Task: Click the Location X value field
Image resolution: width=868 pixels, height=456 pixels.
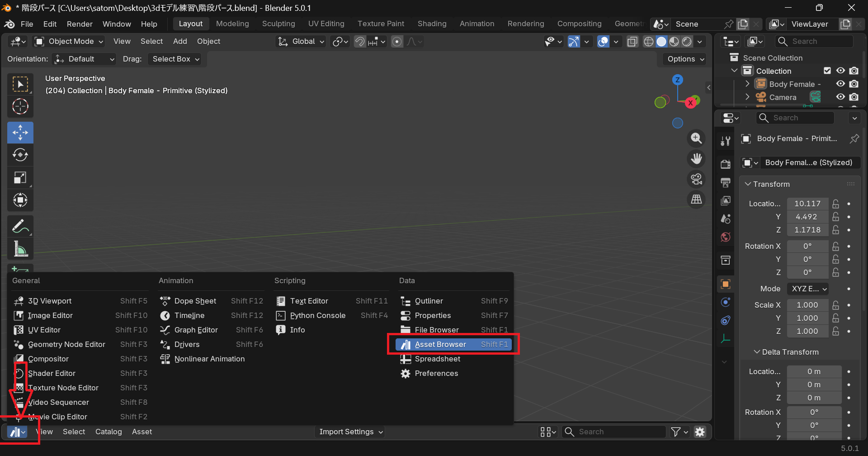Action: [x=807, y=204]
